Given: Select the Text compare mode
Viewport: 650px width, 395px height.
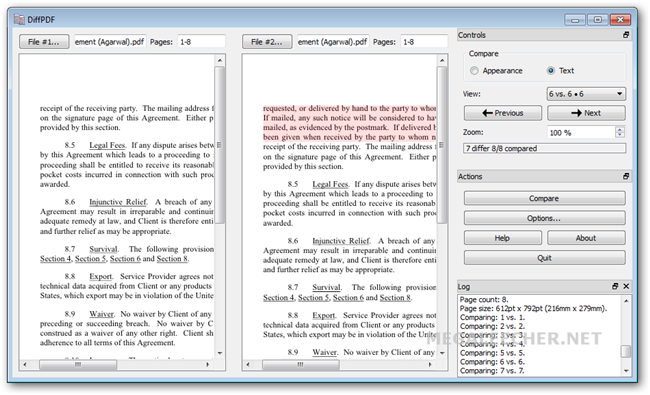Looking at the screenshot, I should click(551, 71).
